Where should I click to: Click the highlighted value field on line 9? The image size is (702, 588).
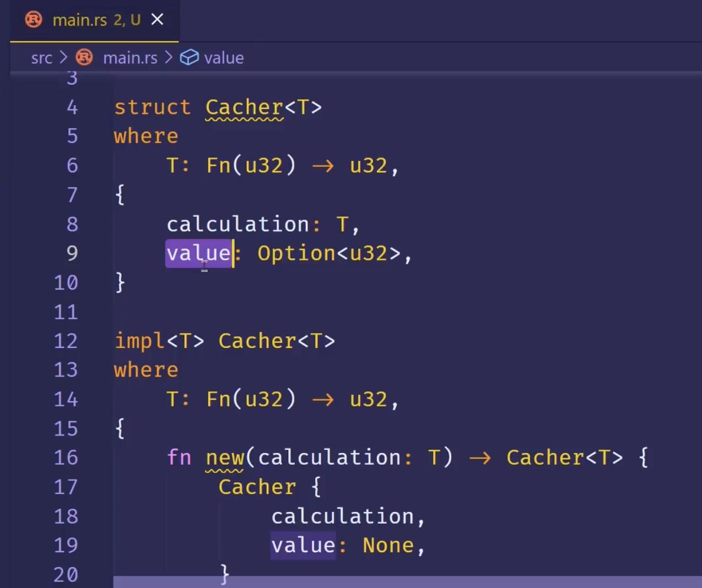[198, 253]
